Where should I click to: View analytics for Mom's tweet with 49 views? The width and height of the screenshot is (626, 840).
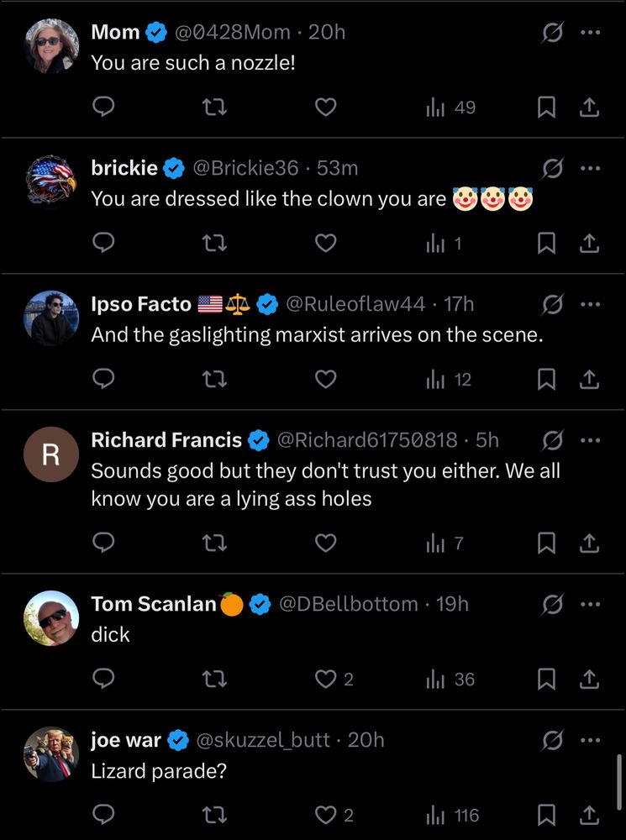pos(451,107)
